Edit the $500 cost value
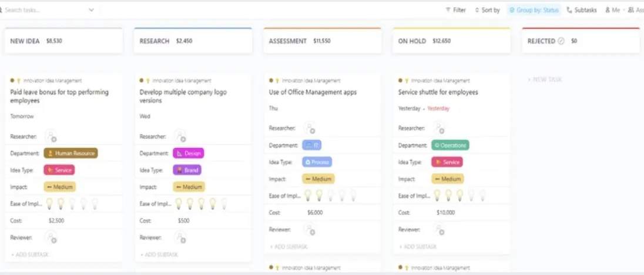 point(183,220)
